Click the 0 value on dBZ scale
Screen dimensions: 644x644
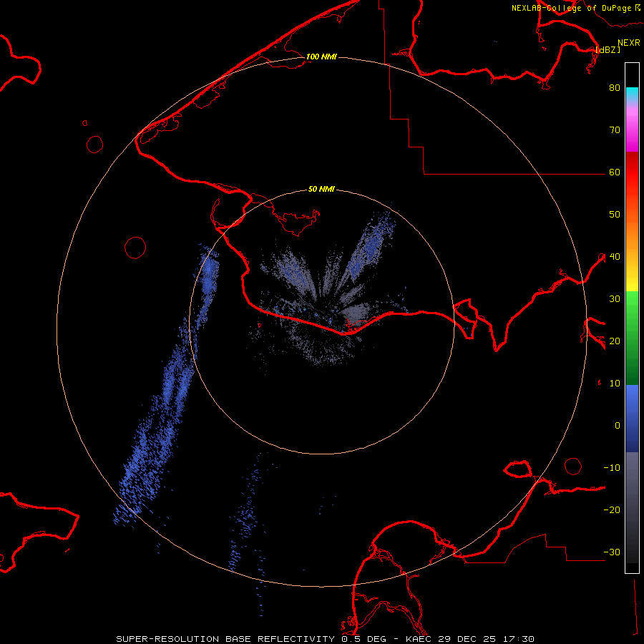point(618,426)
